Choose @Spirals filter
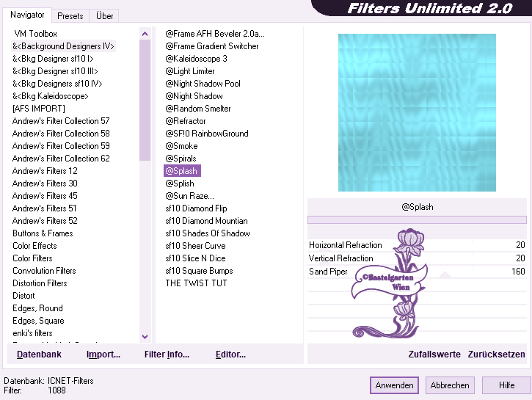Viewport: 532px width, 400px height. [181, 159]
